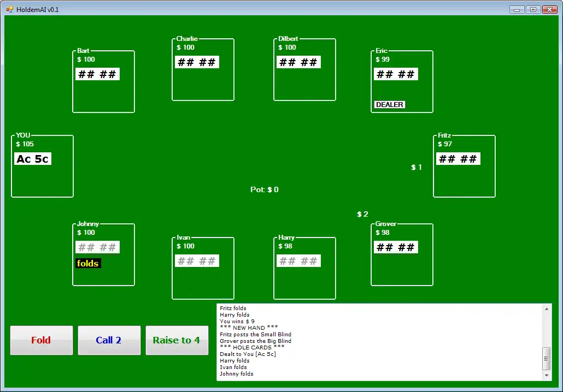Click Eric's hidden cards

396,74
